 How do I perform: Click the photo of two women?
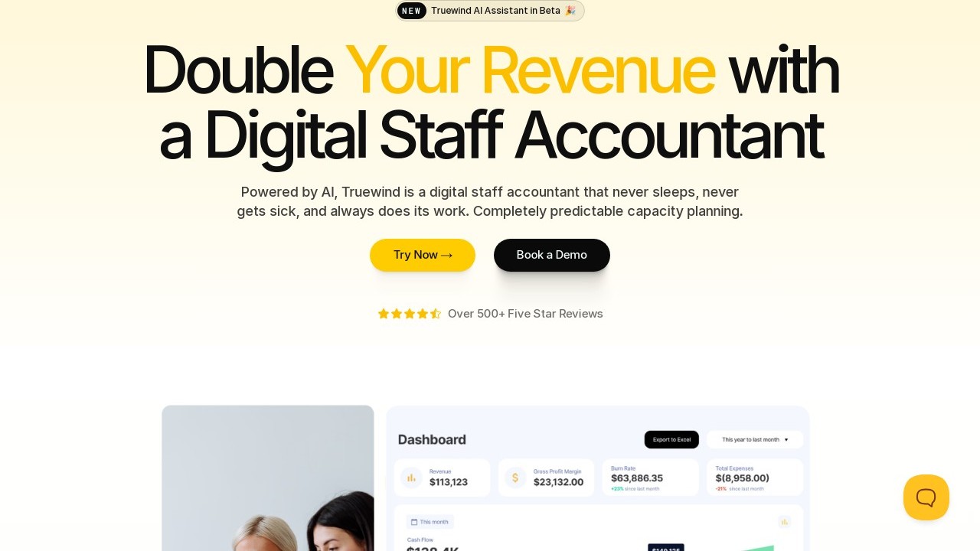pyautogui.click(x=268, y=478)
